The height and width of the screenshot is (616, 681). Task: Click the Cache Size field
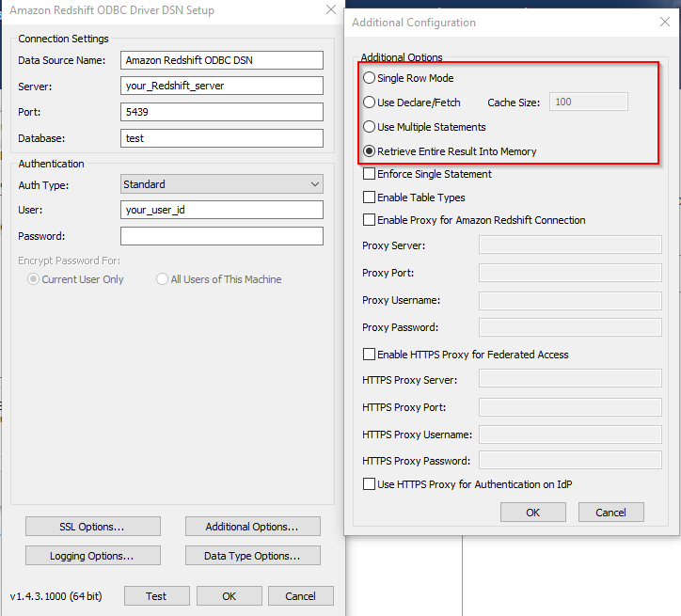589,102
